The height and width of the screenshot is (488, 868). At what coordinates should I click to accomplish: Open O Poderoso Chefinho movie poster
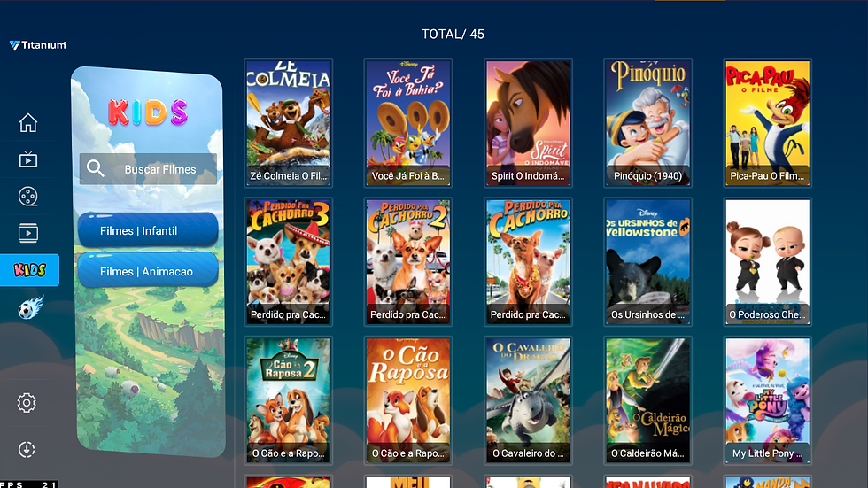click(767, 261)
